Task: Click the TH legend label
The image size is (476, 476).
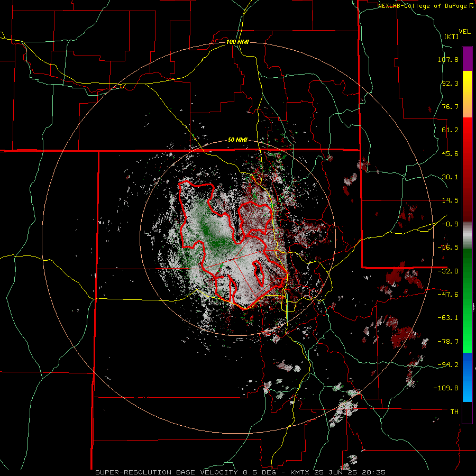Action: tap(454, 412)
